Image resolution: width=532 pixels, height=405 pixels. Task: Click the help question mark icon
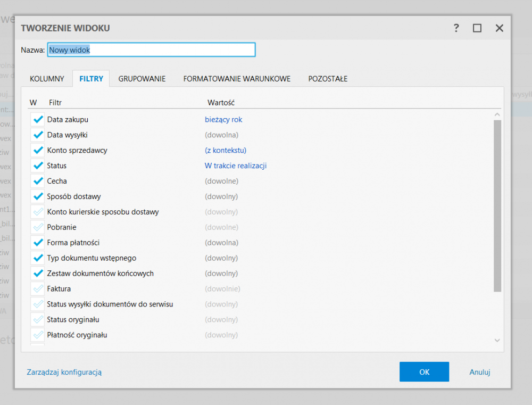pos(456,28)
